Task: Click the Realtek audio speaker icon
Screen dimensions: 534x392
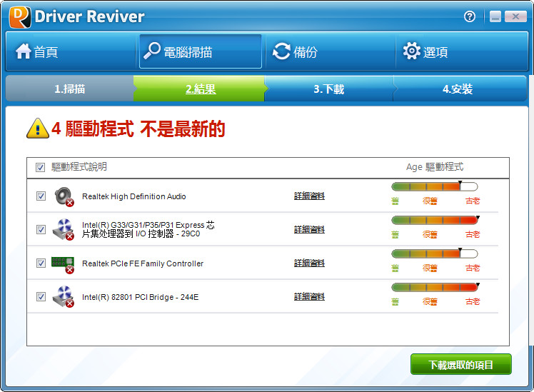Action: 64,196
